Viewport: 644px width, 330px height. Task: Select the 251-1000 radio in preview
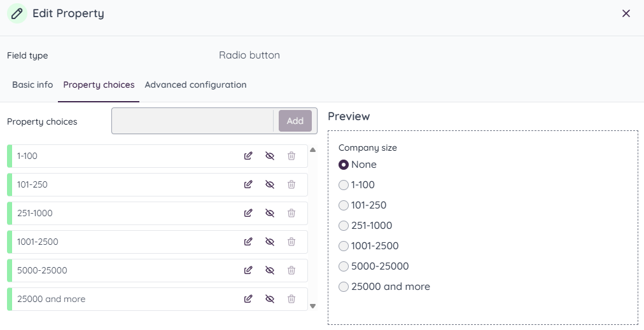click(x=344, y=226)
